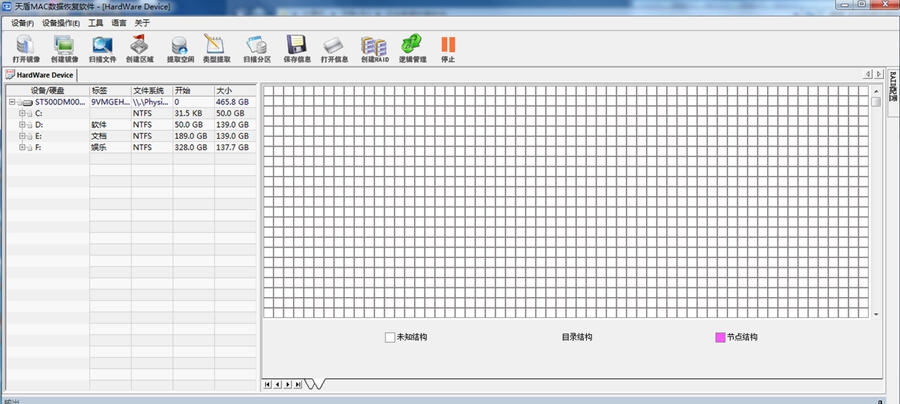Click the 9VMGEH... label cell
The image size is (900, 404).
[110, 102]
